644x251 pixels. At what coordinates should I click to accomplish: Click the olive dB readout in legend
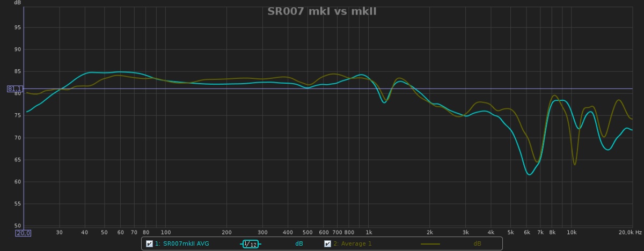(x=477, y=244)
